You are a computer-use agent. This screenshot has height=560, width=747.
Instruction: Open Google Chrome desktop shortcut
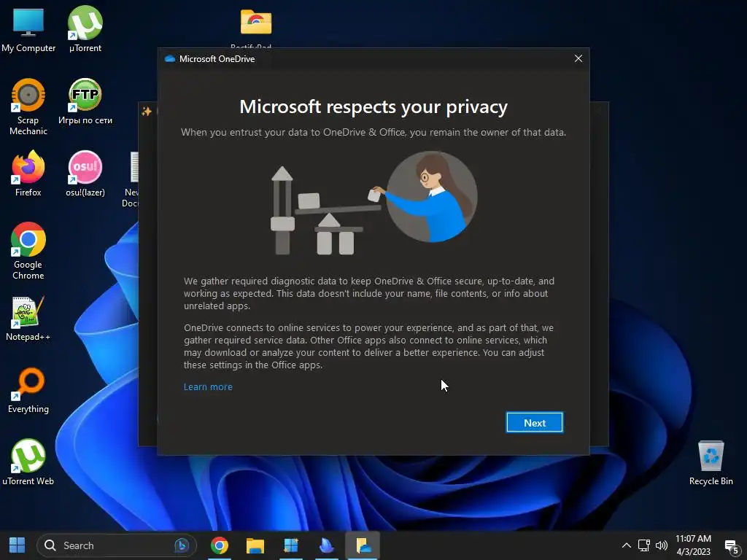point(28,251)
